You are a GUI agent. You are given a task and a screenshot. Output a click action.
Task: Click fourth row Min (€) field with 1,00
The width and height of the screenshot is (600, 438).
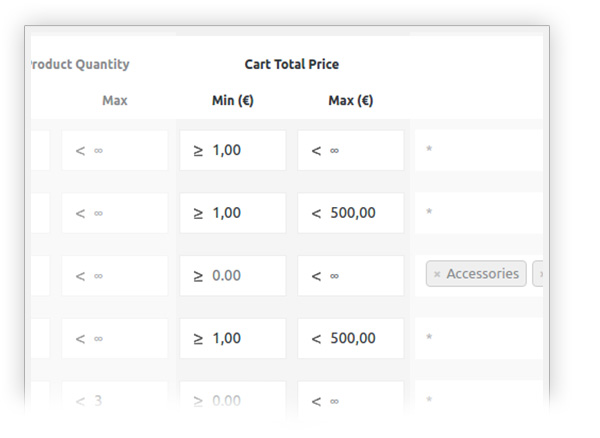click(x=233, y=339)
